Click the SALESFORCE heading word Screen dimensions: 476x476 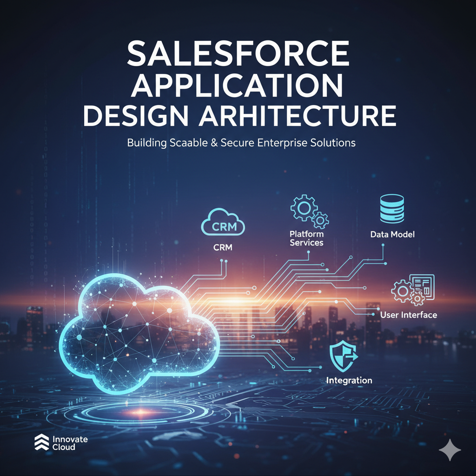238,55
